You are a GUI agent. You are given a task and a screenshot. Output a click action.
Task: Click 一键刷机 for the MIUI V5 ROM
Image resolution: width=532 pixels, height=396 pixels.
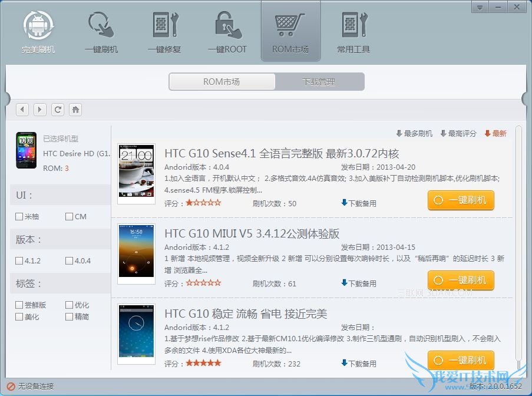pos(461,280)
